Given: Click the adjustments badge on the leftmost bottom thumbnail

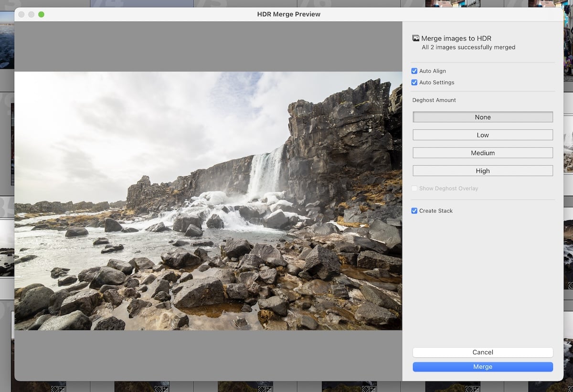Looking at the screenshot, I should (x=62, y=389).
